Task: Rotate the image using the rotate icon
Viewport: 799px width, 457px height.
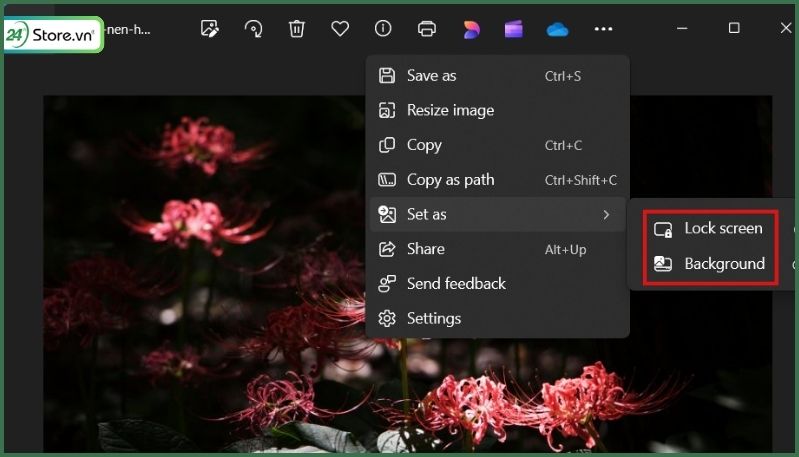Action: (253, 29)
